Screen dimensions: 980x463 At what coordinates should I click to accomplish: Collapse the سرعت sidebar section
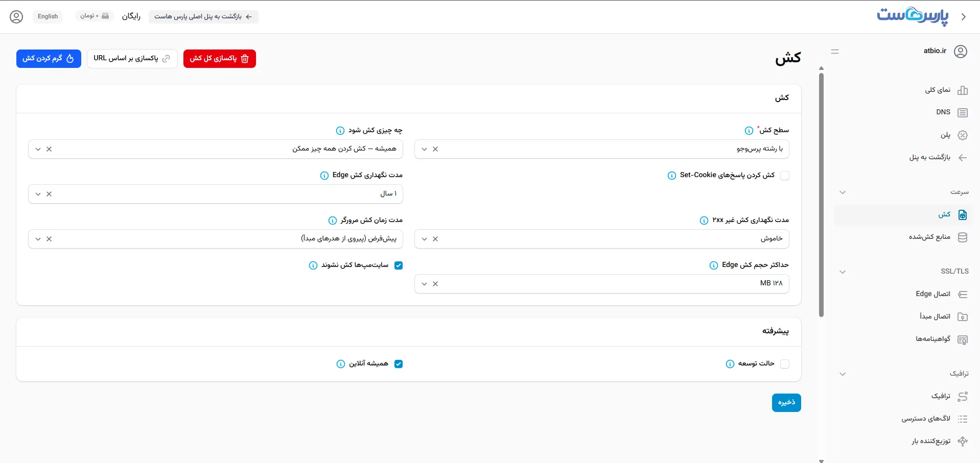tap(843, 192)
